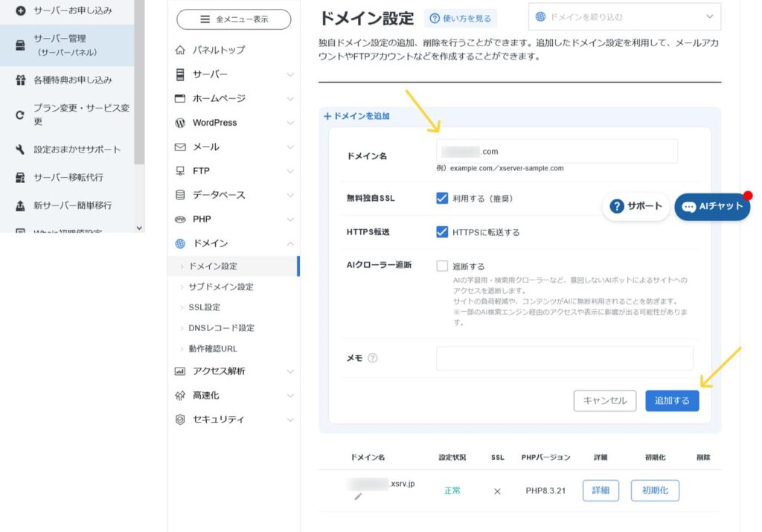Click the PHP8.3.21 version text
The height and width of the screenshot is (532, 762).
(x=545, y=490)
